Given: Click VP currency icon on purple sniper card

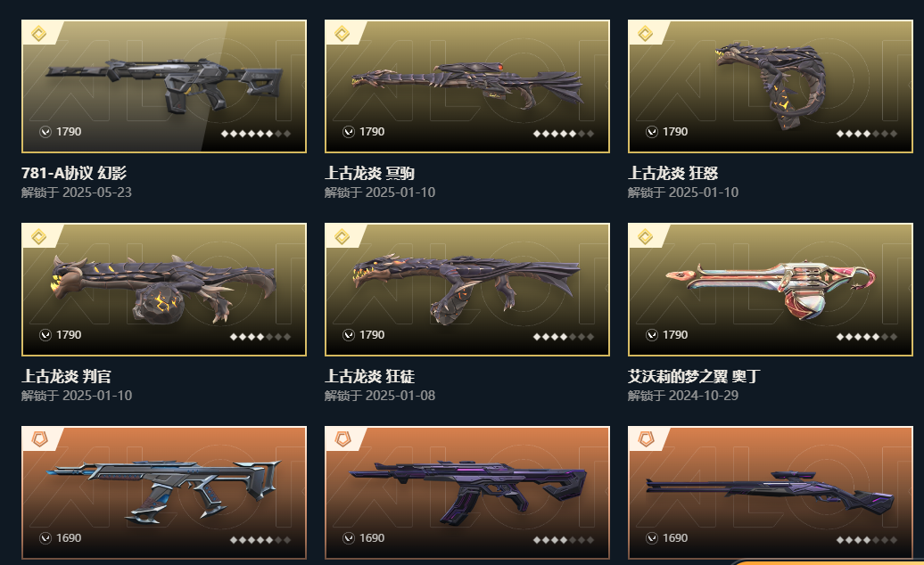Looking at the screenshot, I should pyautogui.click(x=652, y=538).
